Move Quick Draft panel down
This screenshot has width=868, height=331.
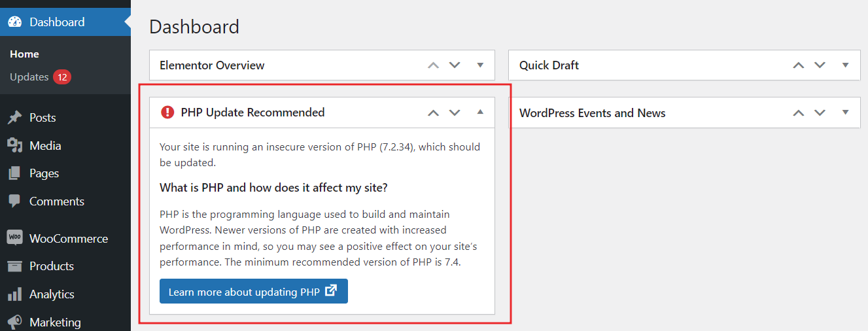820,65
